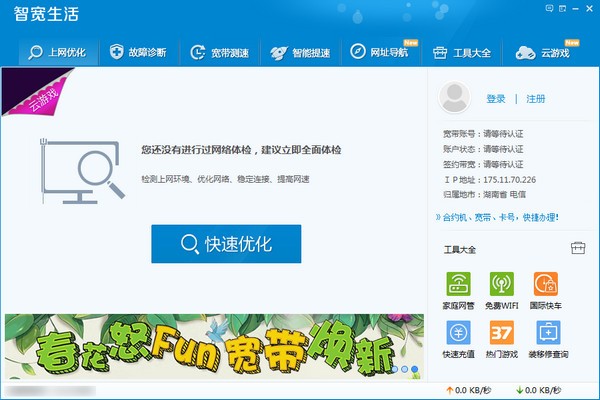600x400 pixels.
Task: Select the 智能提速 tab
Action: coord(300,52)
